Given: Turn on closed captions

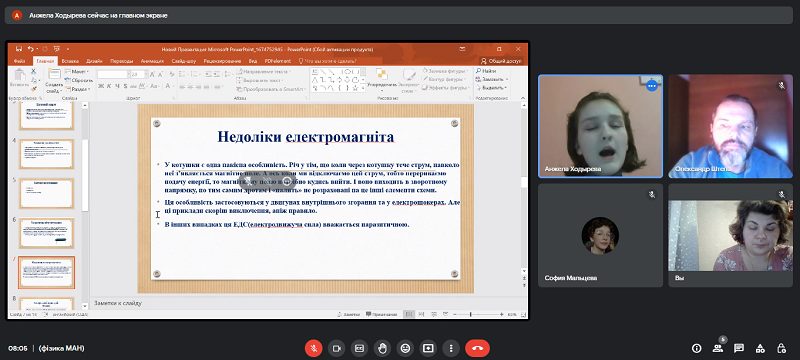Looking at the screenshot, I should pos(359,348).
